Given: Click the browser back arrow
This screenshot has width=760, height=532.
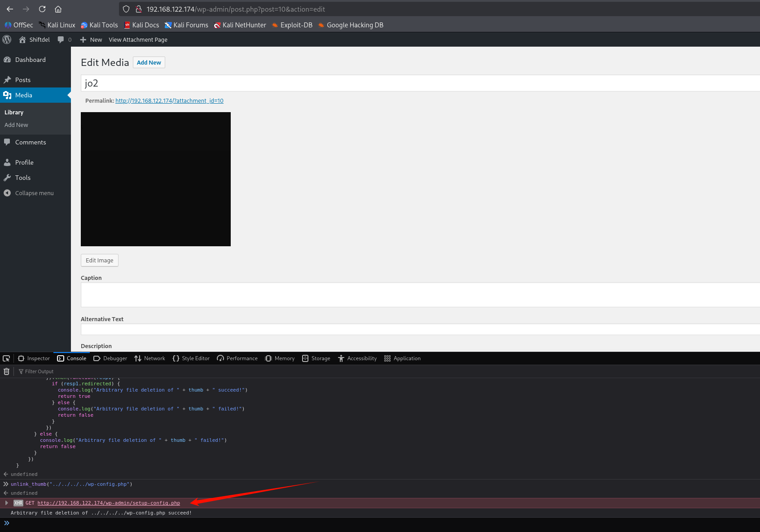Looking at the screenshot, I should pos(10,9).
